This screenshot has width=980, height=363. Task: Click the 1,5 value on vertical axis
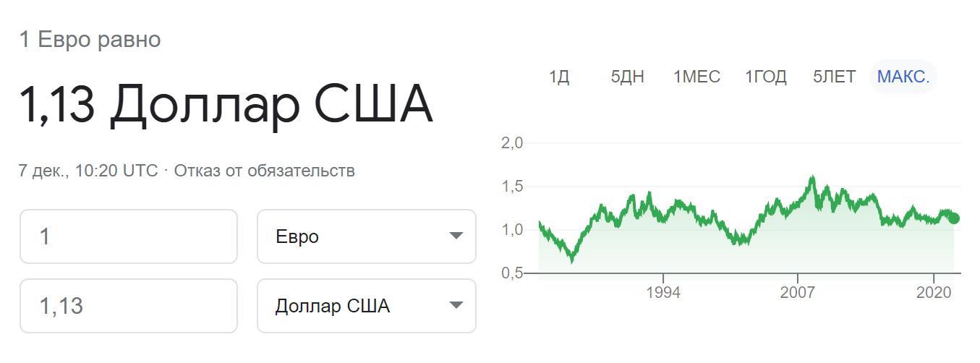point(511,187)
